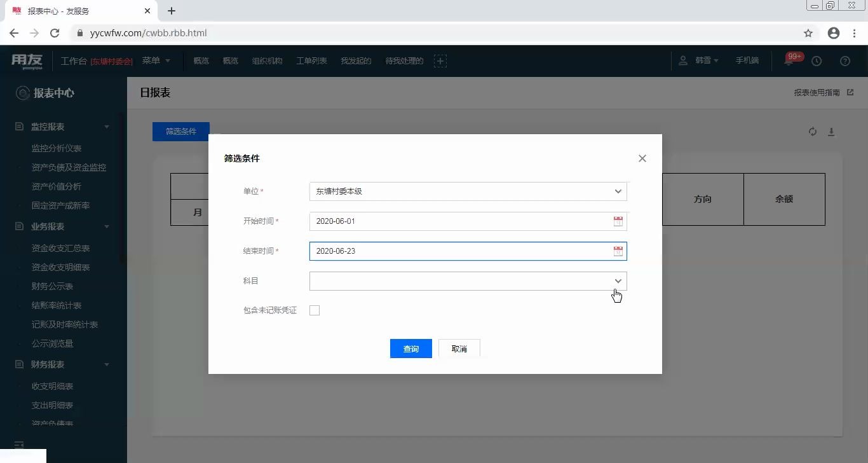
Task: Click the 查询 button
Action: [x=411, y=349]
